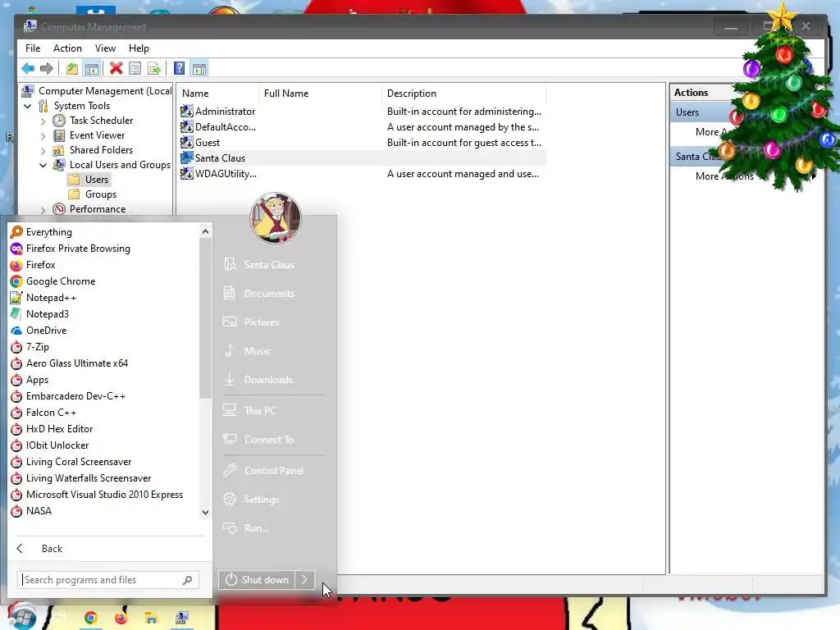Click the Firefox icon on the taskbar
The image size is (840, 630).
tap(121, 619)
